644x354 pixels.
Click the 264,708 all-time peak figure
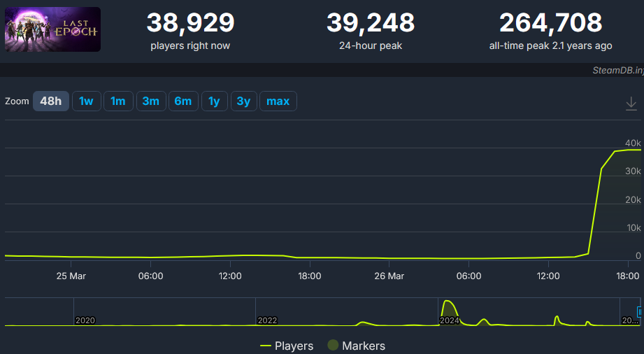(x=551, y=22)
